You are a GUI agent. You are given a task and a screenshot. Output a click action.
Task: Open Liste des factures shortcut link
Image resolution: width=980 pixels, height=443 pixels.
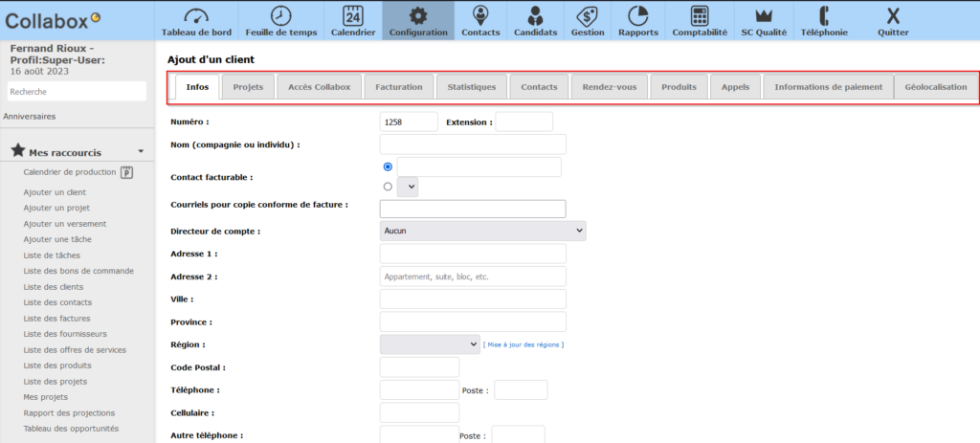tap(56, 318)
